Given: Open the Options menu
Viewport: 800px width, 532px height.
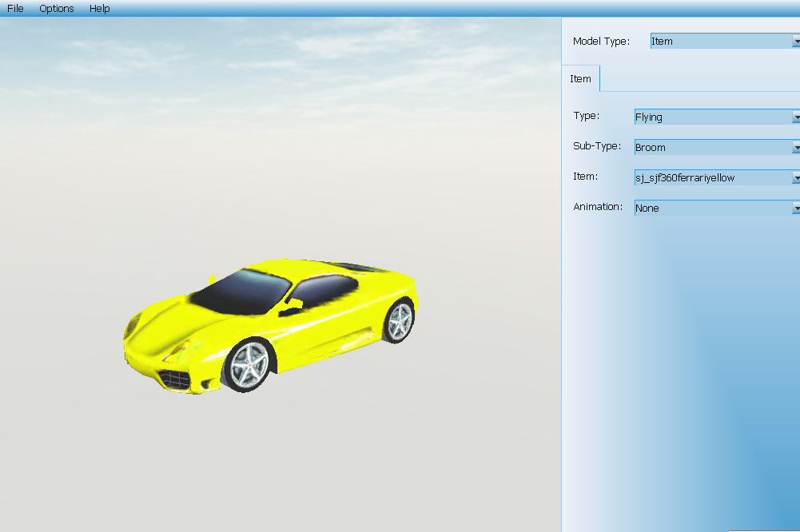Looking at the screenshot, I should point(57,9).
